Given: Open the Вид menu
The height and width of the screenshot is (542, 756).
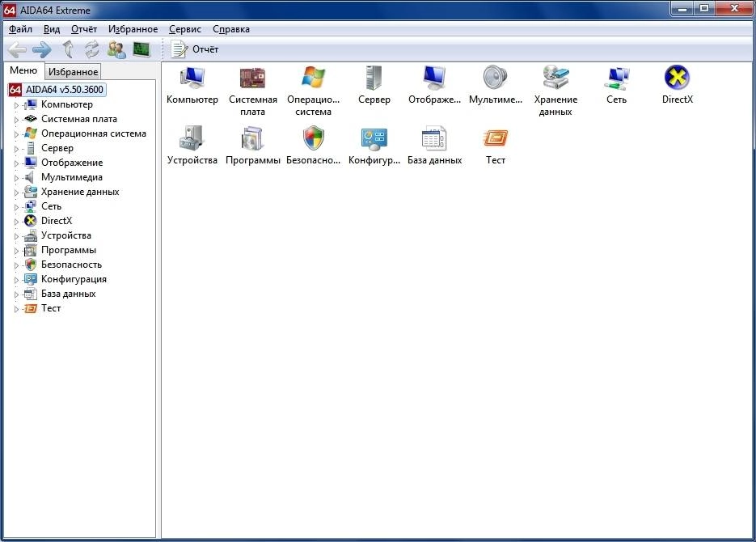Looking at the screenshot, I should click(52, 29).
